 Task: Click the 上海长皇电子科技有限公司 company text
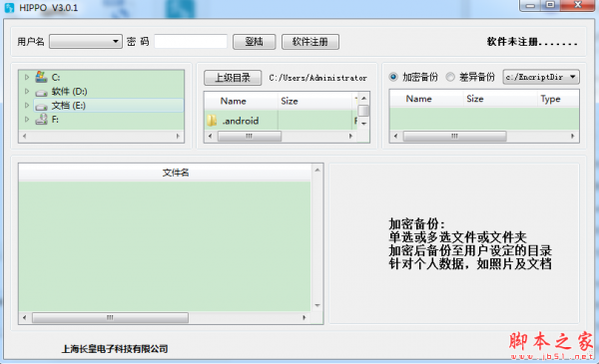pos(115,349)
